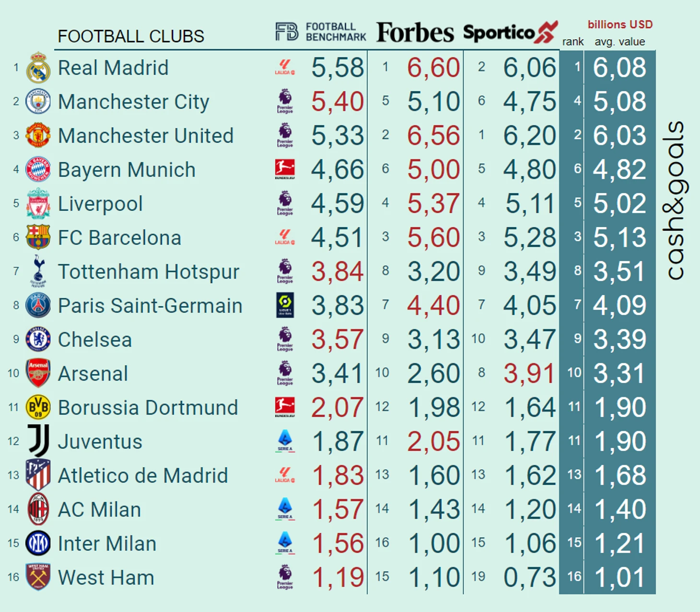Screen dimensions: 700x612
Task: Click the cash&goals vertical watermark text
Action: (675, 200)
